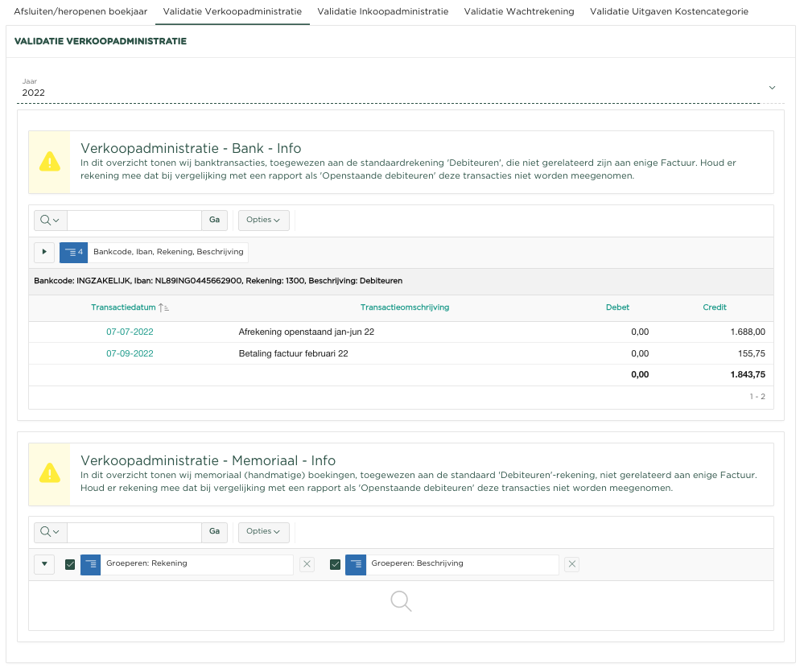The height and width of the screenshot is (672, 804).
Task: Click the control break icon labeled 4
Action: point(73,253)
